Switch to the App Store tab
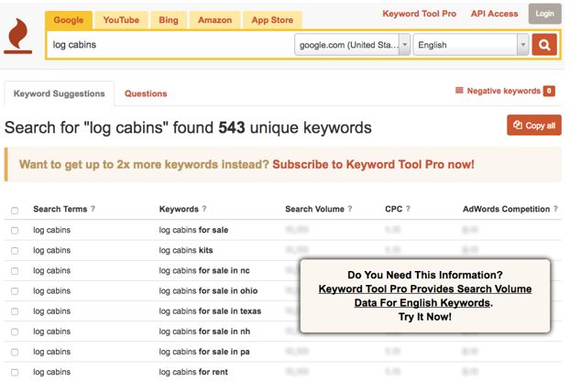The image size is (581, 392). coord(272,20)
